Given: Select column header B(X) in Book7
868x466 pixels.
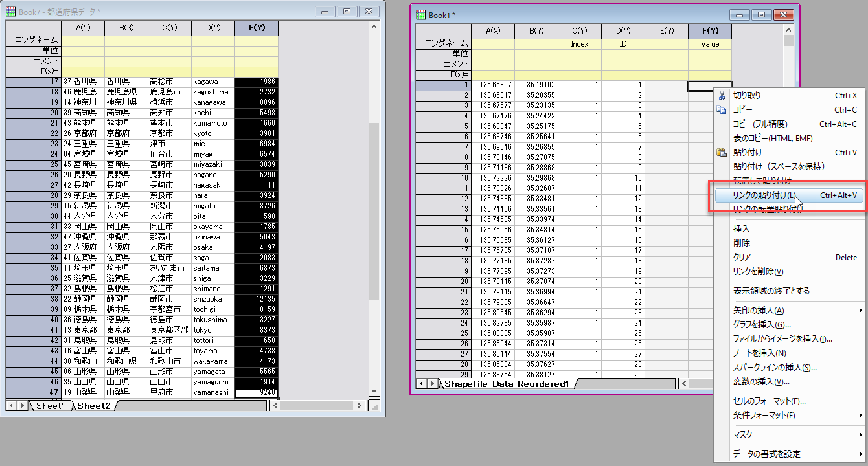Looking at the screenshot, I should pyautogui.click(x=126, y=27).
